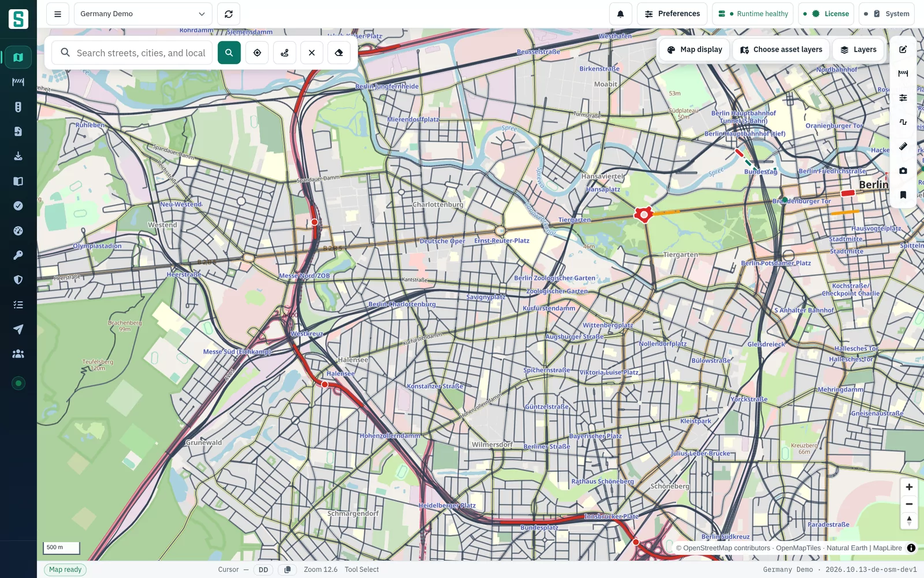Image resolution: width=924 pixels, height=578 pixels.
Task: Open the check-circle icon in the left sidebar
Action: pos(18,206)
